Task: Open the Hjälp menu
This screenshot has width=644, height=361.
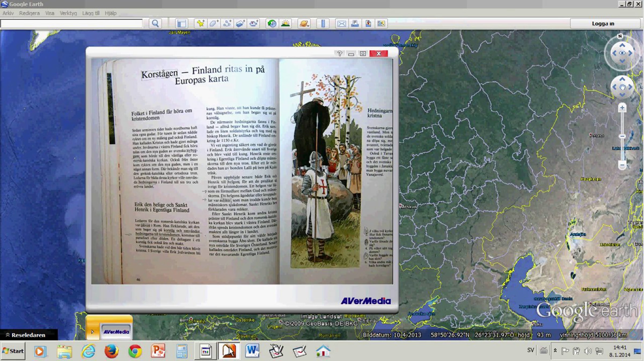Action: coord(111,13)
